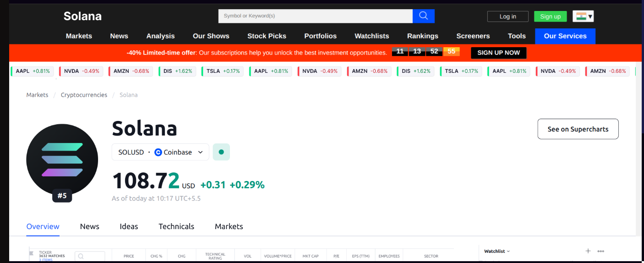Click the Solana site title in header
The image size is (644, 263).
click(82, 16)
